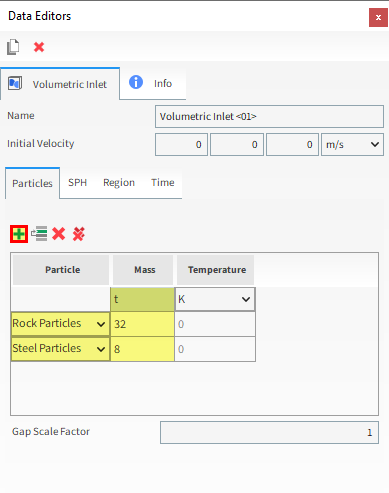Click the remove all rows double-X icon

click(79, 234)
